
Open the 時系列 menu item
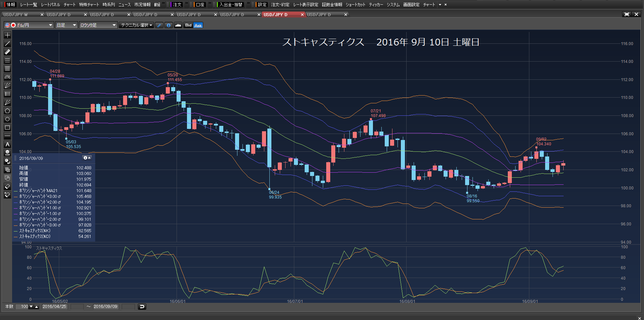point(109,5)
